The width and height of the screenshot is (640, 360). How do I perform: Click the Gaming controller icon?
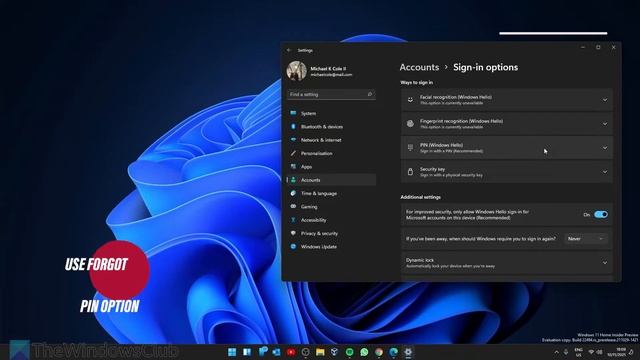pyautogui.click(x=293, y=207)
